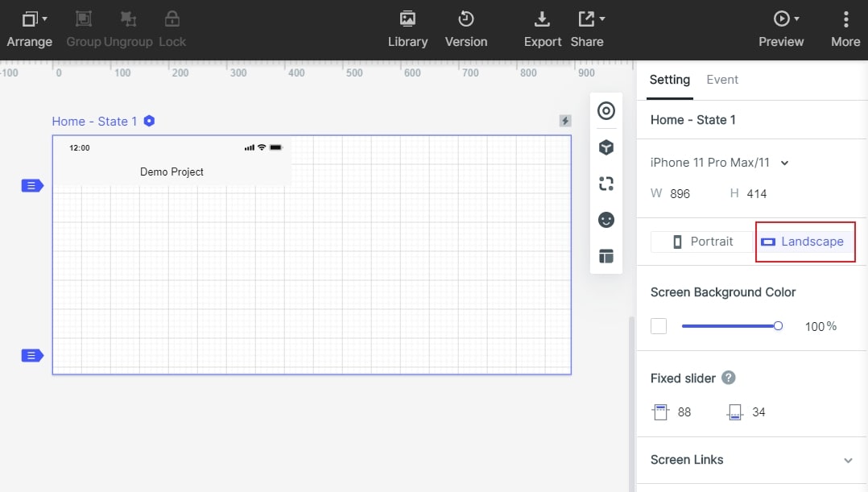Open the iPhone 11 Pro Max/11 device dropdown

[719, 163]
